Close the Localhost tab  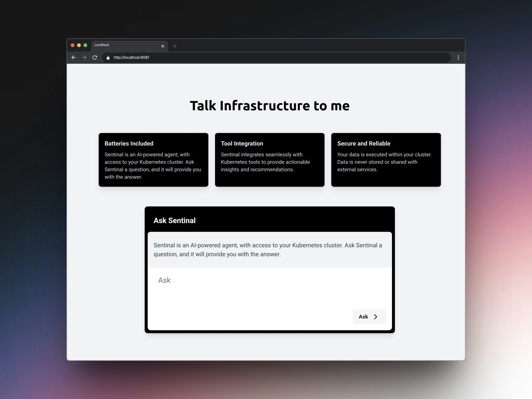pos(163,46)
